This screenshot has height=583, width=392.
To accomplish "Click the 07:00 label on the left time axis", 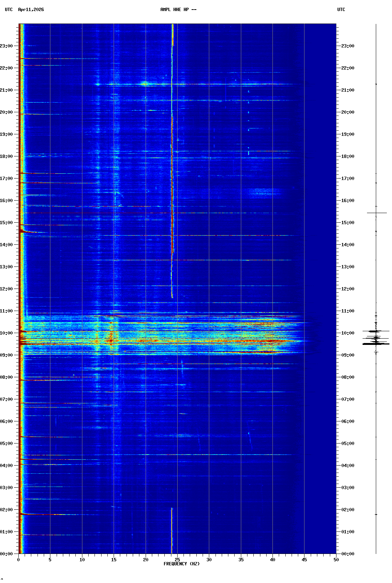I will pyautogui.click(x=6, y=399).
